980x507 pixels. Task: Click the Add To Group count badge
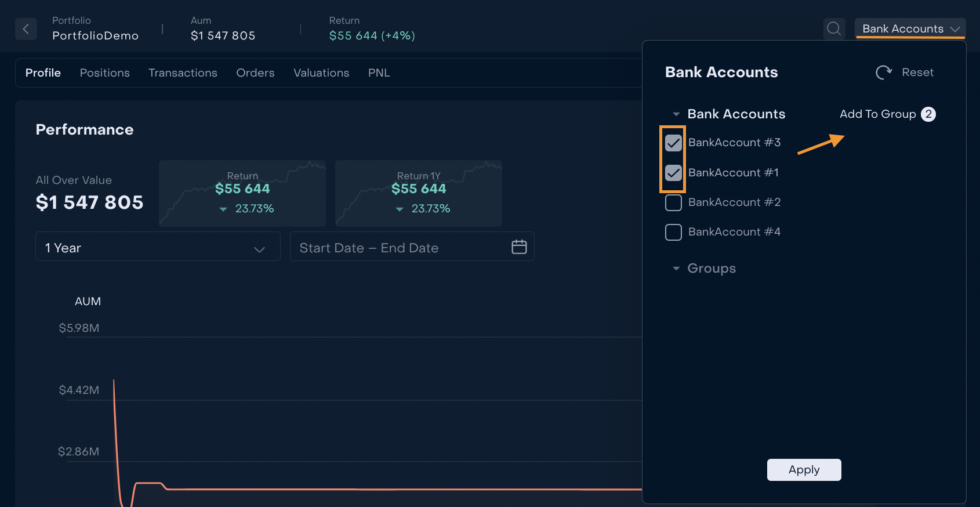(x=928, y=114)
